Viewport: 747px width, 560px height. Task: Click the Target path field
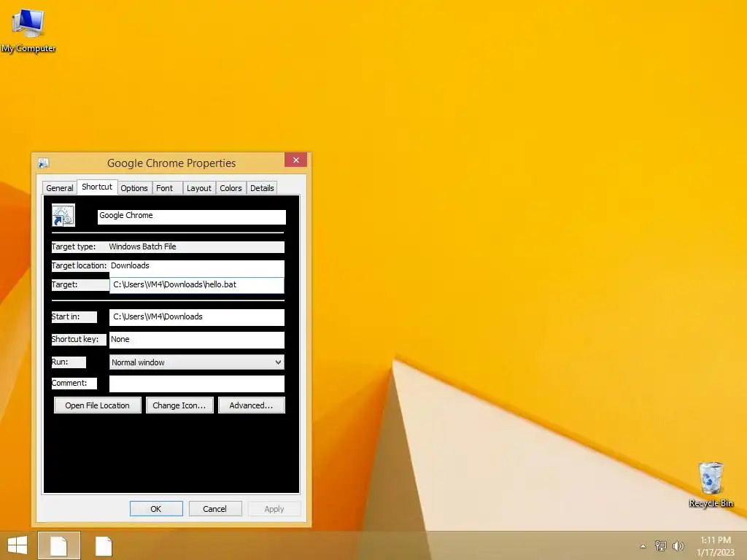197,285
